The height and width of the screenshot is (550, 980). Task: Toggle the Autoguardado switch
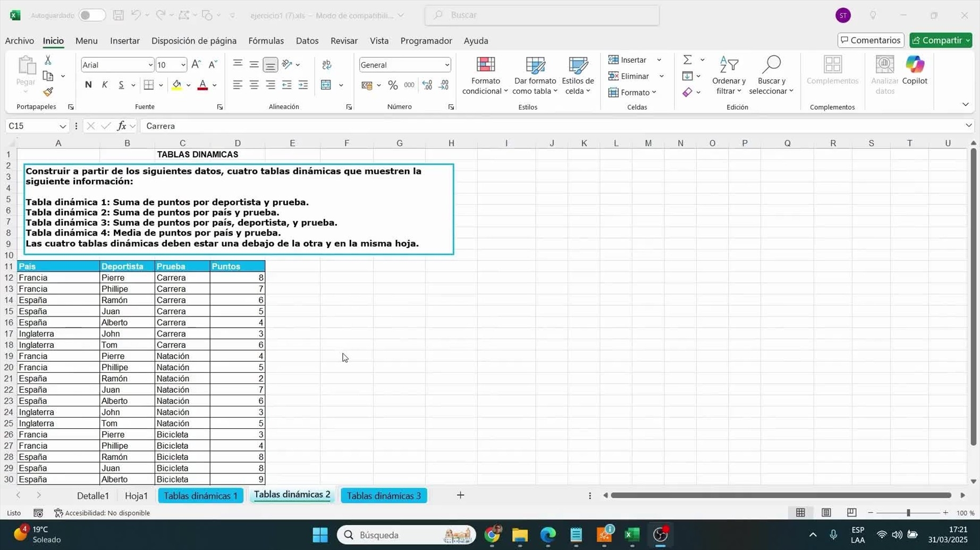point(91,15)
